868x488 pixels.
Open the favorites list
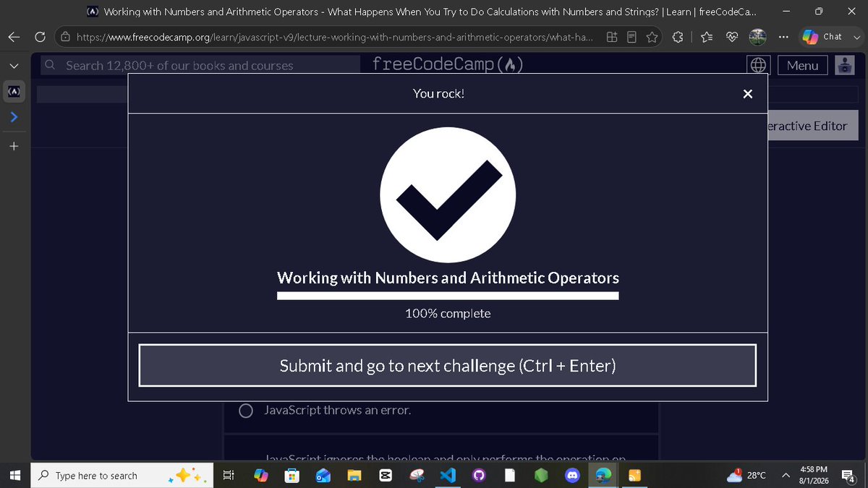point(707,37)
